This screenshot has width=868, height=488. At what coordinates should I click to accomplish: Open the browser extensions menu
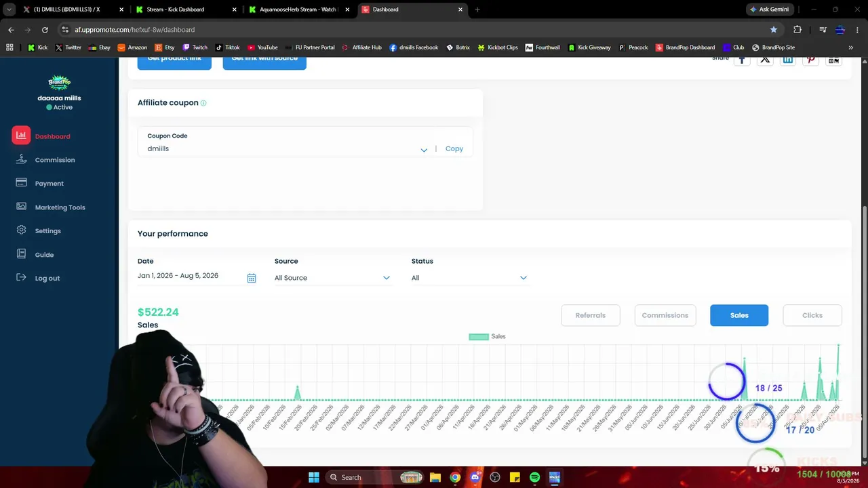point(797,30)
